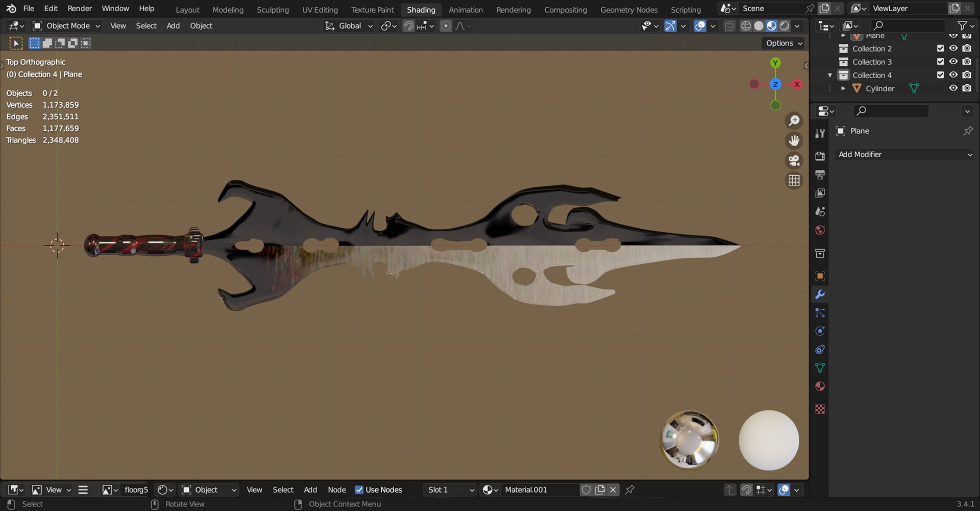
Task: Open the Slot 1 material slot dropdown
Action: click(450, 490)
